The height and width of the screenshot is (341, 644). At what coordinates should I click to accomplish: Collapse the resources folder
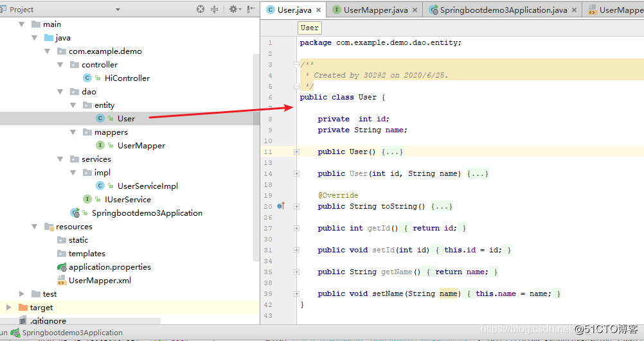(35, 227)
